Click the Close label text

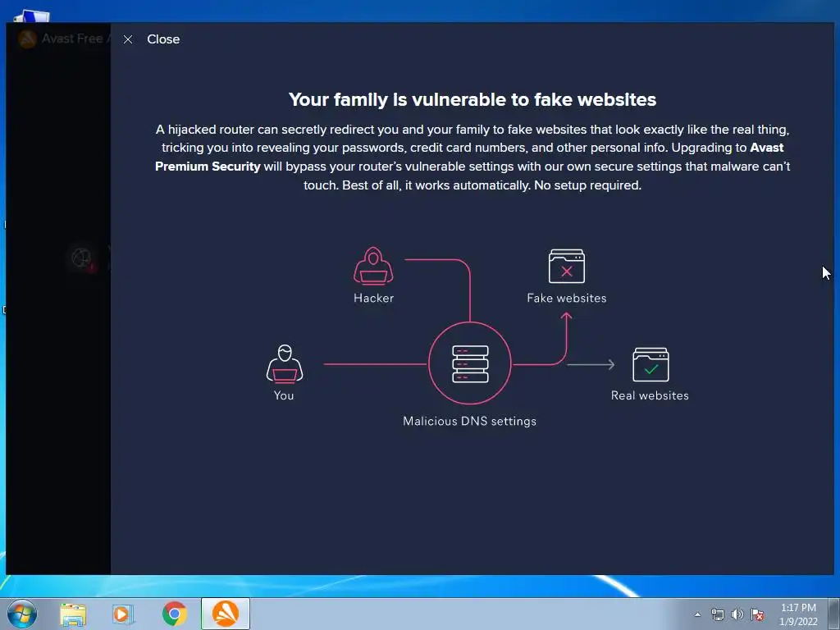click(x=163, y=39)
